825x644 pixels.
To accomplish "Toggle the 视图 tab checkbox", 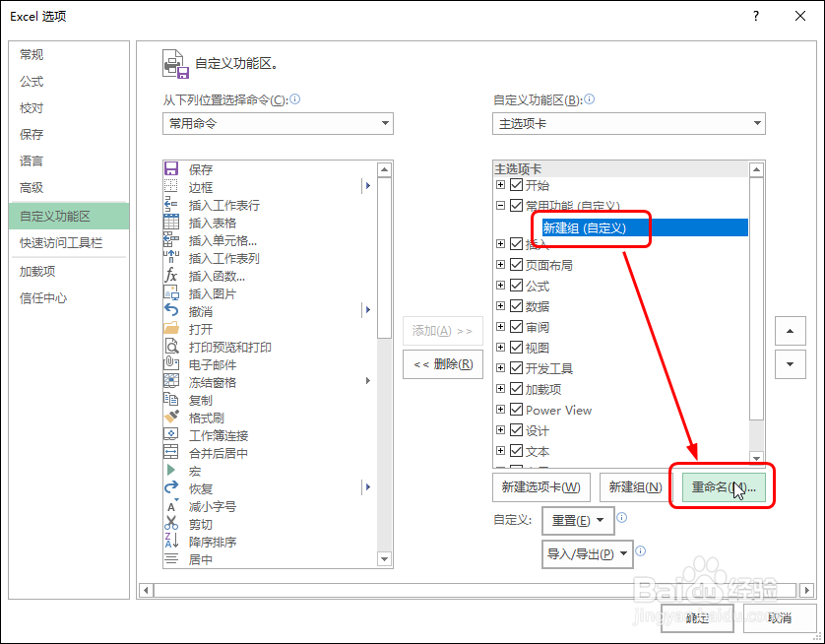I will [516, 348].
